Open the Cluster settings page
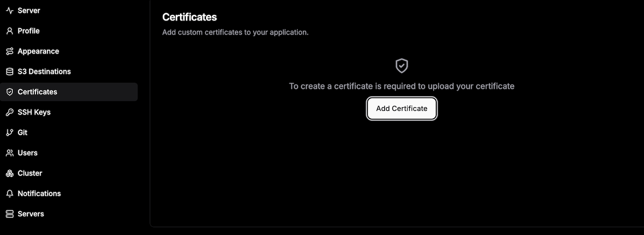This screenshot has width=644, height=235. click(x=30, y=173)
